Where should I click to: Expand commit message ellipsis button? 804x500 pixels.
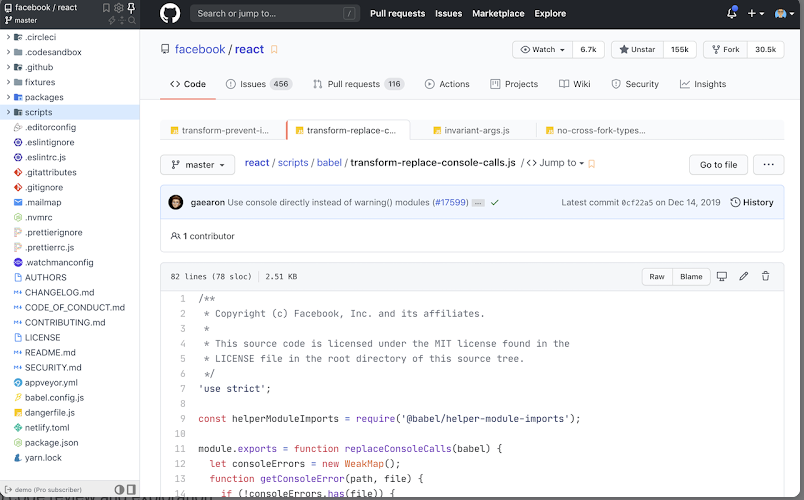(x=478, y=203)
